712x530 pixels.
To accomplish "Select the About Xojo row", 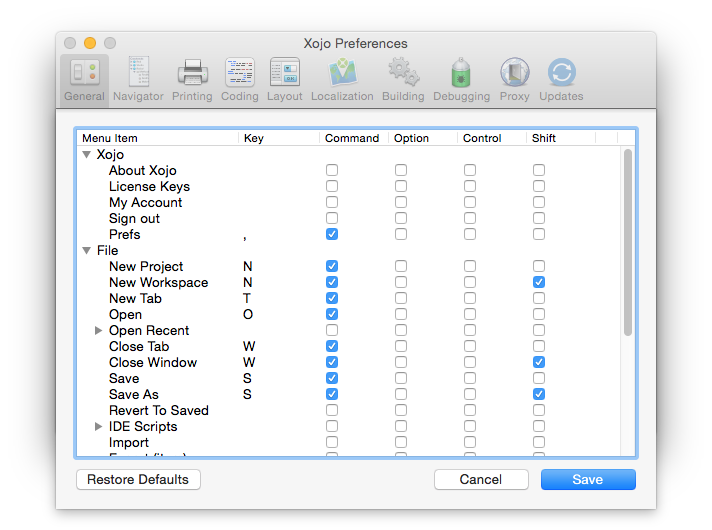I will 348,170.
